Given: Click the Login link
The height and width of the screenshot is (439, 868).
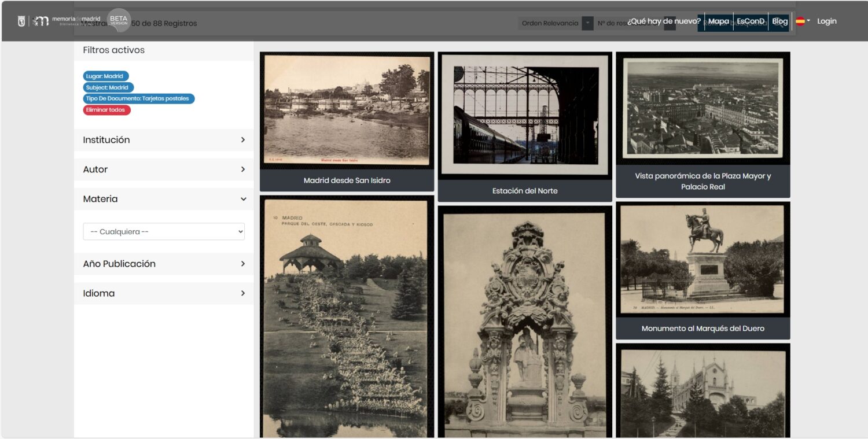Looking at the screenshot, I should (x=826, y=21).
